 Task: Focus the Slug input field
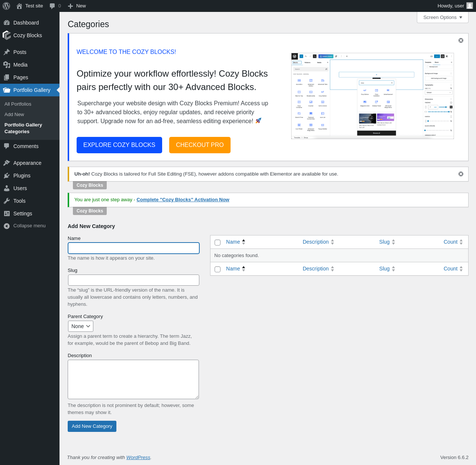[134, 280]
